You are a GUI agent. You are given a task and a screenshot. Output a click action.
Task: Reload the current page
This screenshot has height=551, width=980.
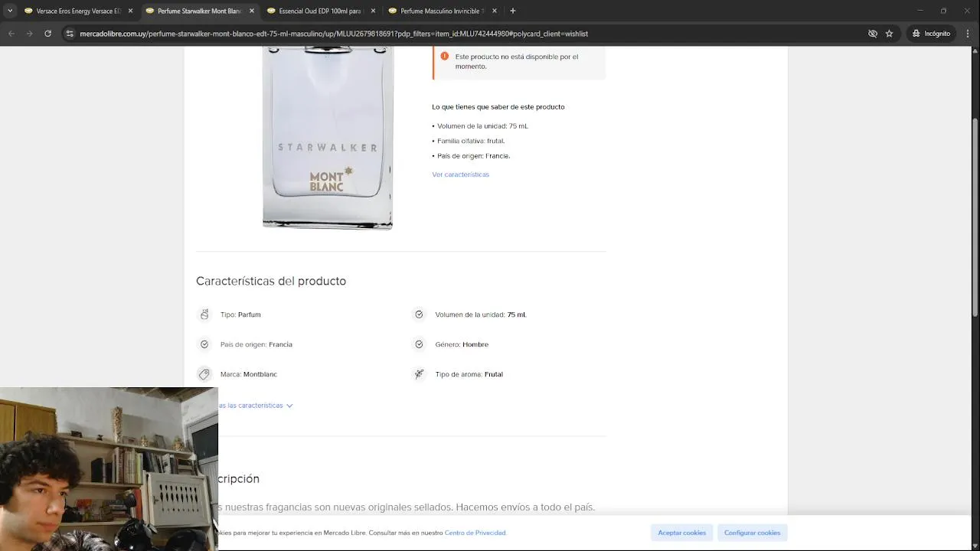pyautogui.click(x=48, y=34)
